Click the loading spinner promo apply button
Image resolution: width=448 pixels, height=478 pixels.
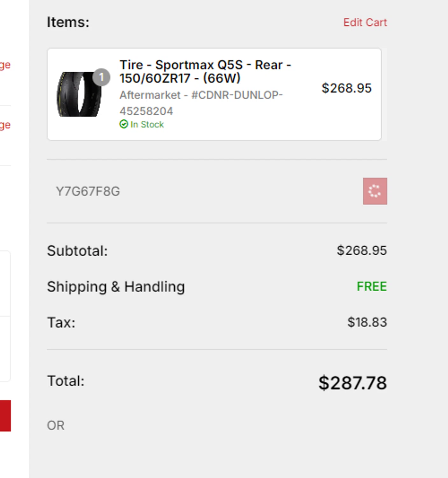375,191
